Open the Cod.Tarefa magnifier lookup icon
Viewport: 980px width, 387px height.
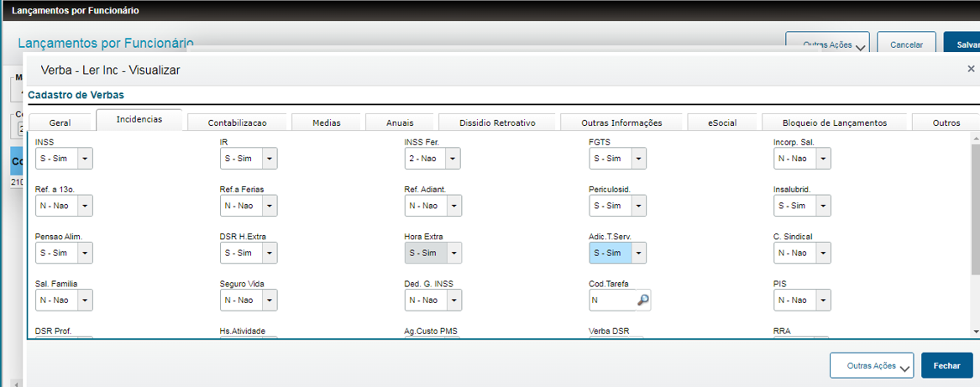pos(643,301)
